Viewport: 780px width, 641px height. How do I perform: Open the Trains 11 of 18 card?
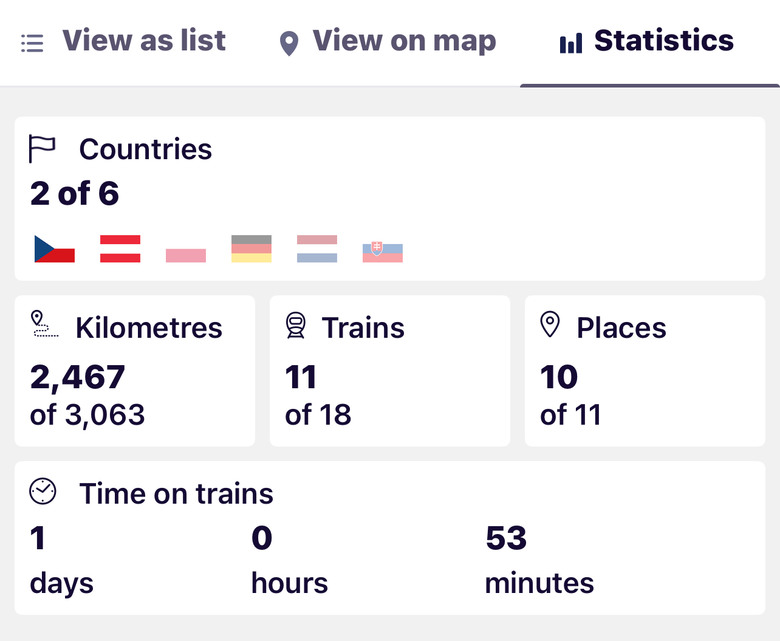pyautogui.click(x=390, y=371)
